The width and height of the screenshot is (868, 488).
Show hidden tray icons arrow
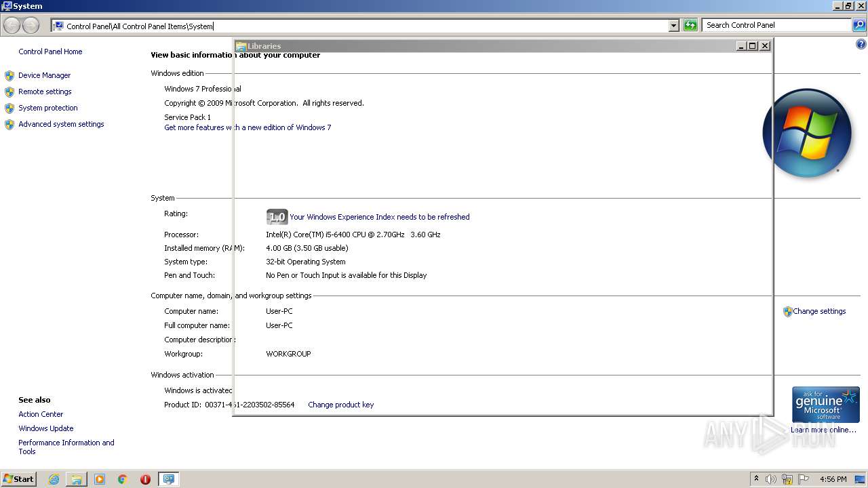tap(756, 479)
